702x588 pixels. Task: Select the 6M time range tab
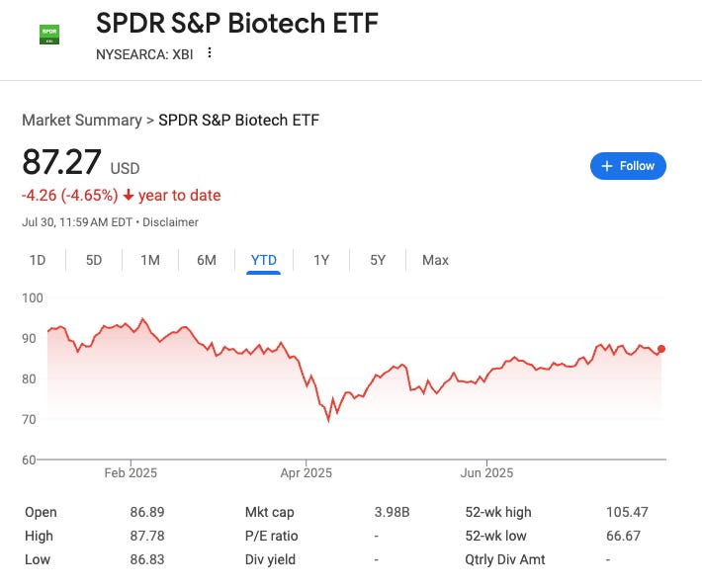[207, 260]
